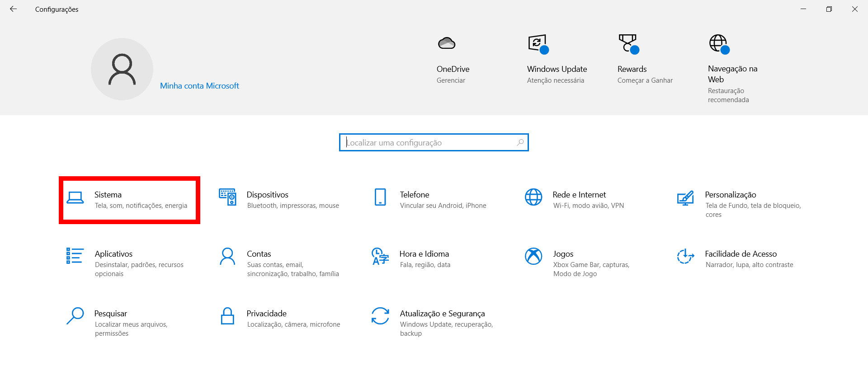Screen dimensions: 868x366
Task: Open the Aplicativos settings title
Action: tap(114, 254)
